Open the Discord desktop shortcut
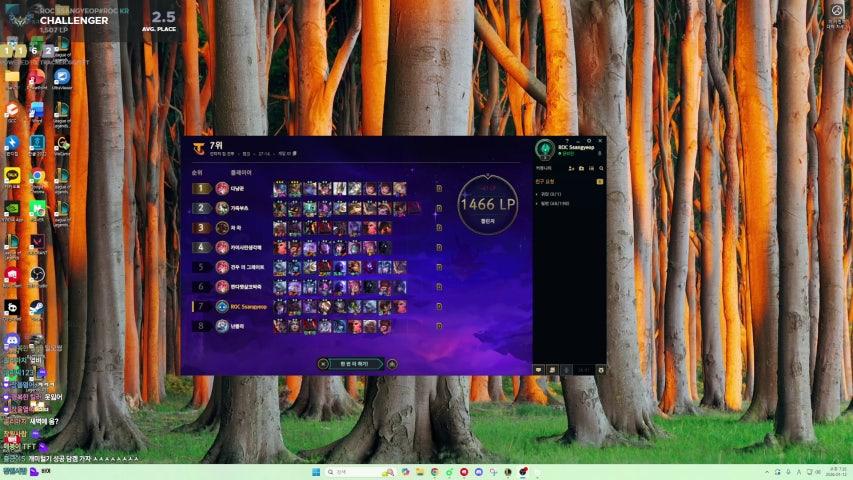This screenshot has width=853, height=480. 12,341
